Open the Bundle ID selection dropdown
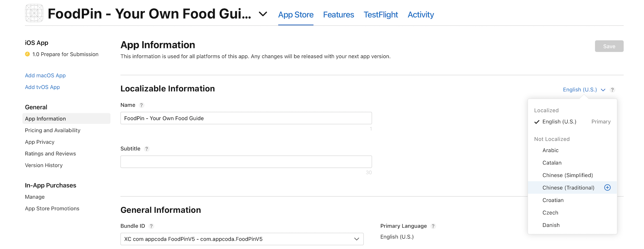The height and width of the screenshot is (249, 644). pos(357,239)
